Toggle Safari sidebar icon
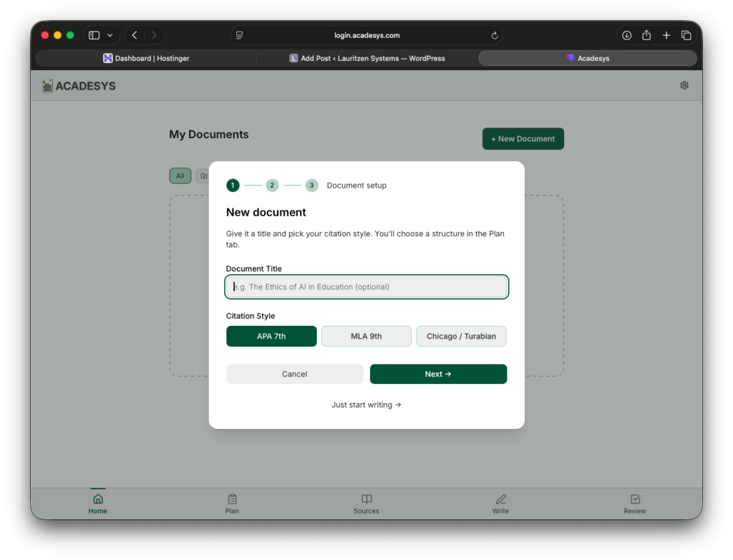The width and height of the screenshot is (733, 560). point(94,35)
